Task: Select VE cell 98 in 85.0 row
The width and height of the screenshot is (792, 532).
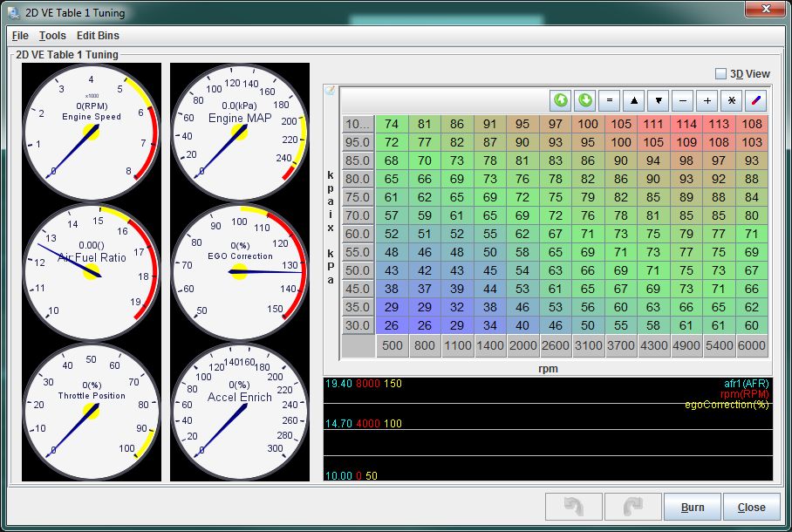Action: pyautogui.click(x=686, y=160)
